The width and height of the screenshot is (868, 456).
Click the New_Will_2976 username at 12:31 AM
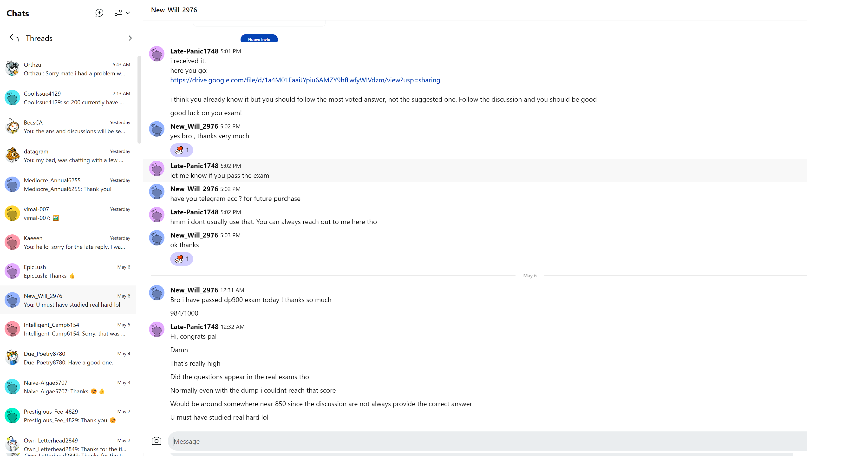194,290
